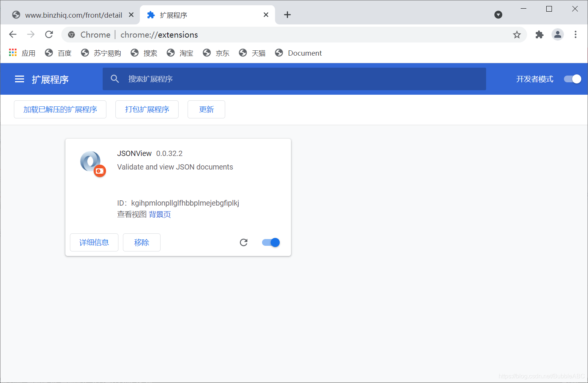The width and height of the screenshot is (588, 383).
Task: Click 打包扩展程序 button
Action: [147, 109]
